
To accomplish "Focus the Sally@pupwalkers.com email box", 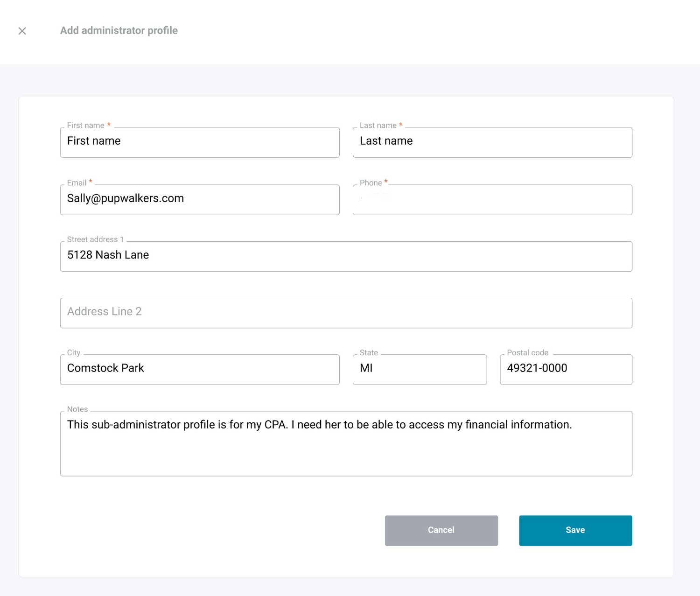I will pos(199,199).
